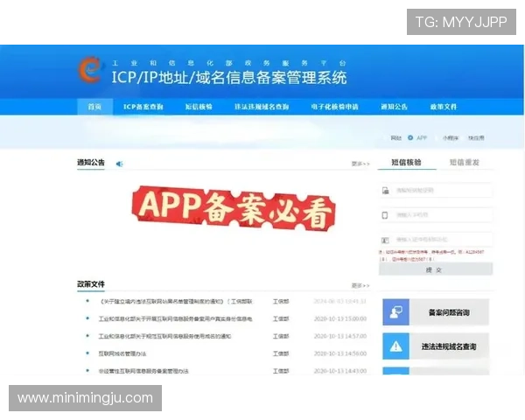Click 工信部 in the 互联网域名管理办法 row
Viewport: 525px width, 420px height.
(281, 353)
